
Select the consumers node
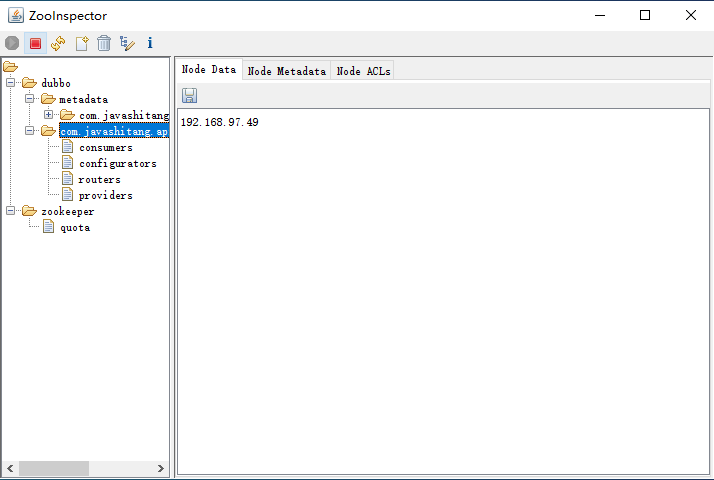pyautogui.click(x=105, y=147)
